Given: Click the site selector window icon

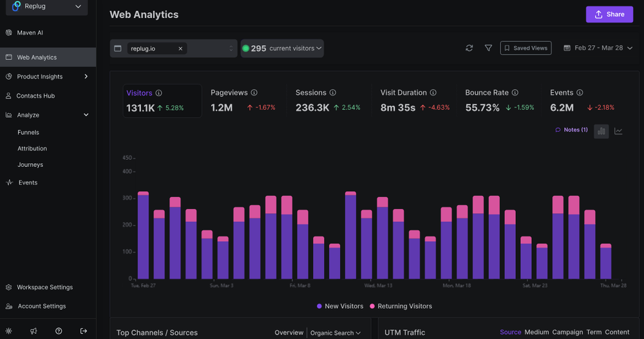Looking at the screenshot, I should [x=117, y=48].
